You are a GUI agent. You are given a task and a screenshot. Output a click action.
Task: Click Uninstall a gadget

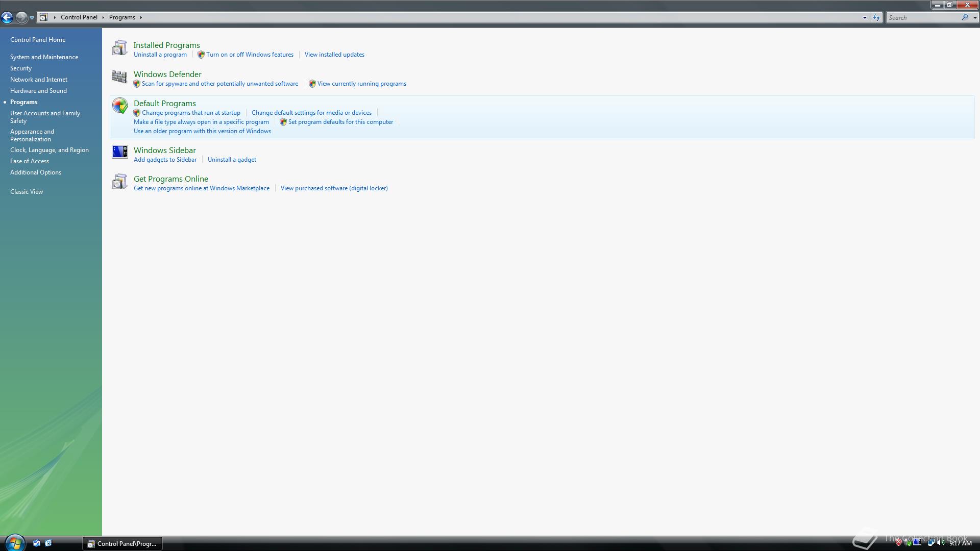(x=232, y=160)
